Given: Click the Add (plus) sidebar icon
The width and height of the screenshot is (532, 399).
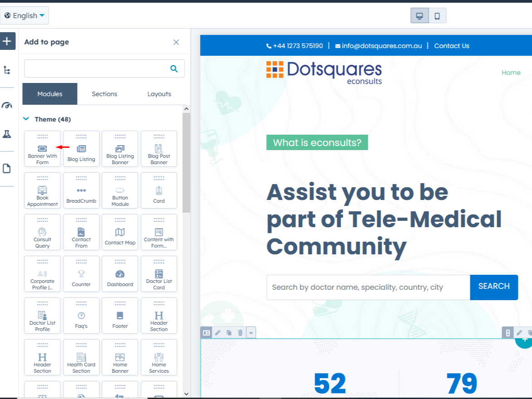Looking at the screenshot, I should (x=7, y=42).
